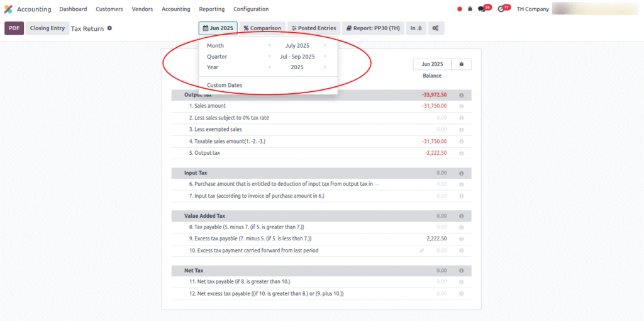Open the In .฿ rounding dropdown
Viewport: 644px width, 321px height.
pos(416,28)
